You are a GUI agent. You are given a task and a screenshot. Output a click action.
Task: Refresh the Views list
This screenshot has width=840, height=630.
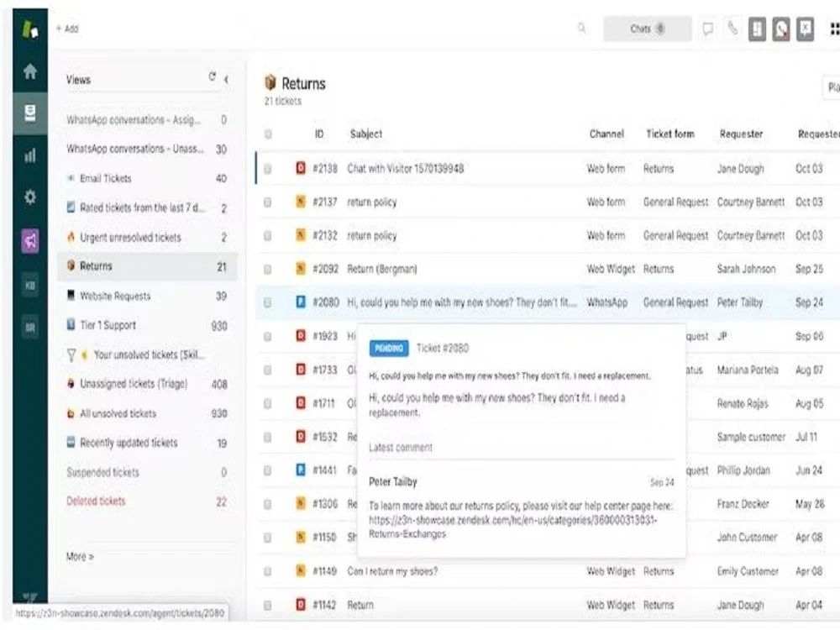tap(213, 77)
